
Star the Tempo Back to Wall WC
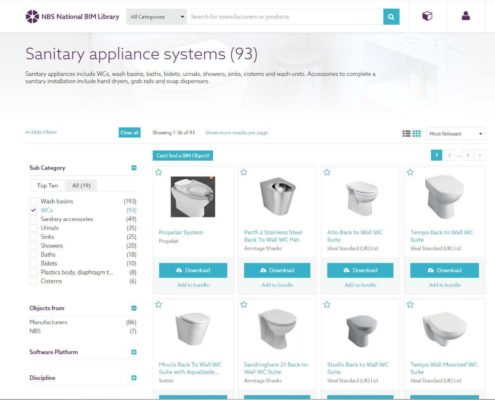point(410,172)
